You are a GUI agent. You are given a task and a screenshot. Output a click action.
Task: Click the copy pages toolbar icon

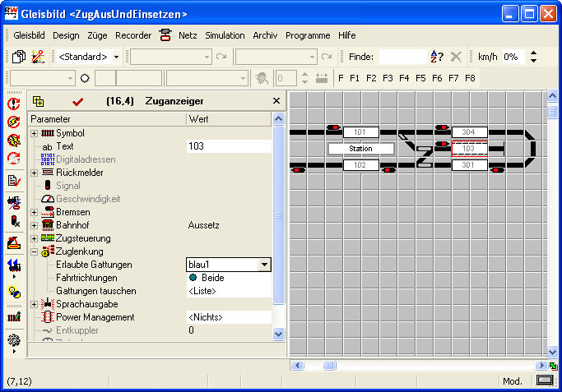pyautogui.click(x=19, y=57)
